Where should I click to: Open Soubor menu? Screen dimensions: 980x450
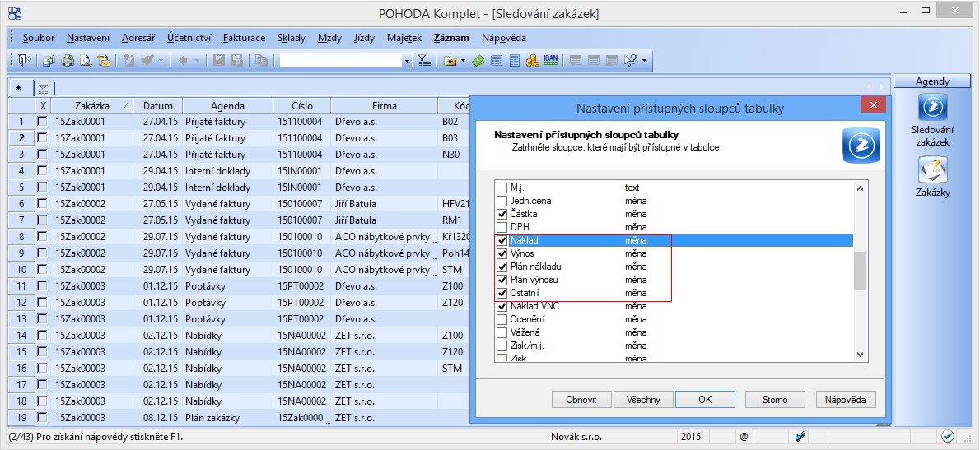click(39, 38)
